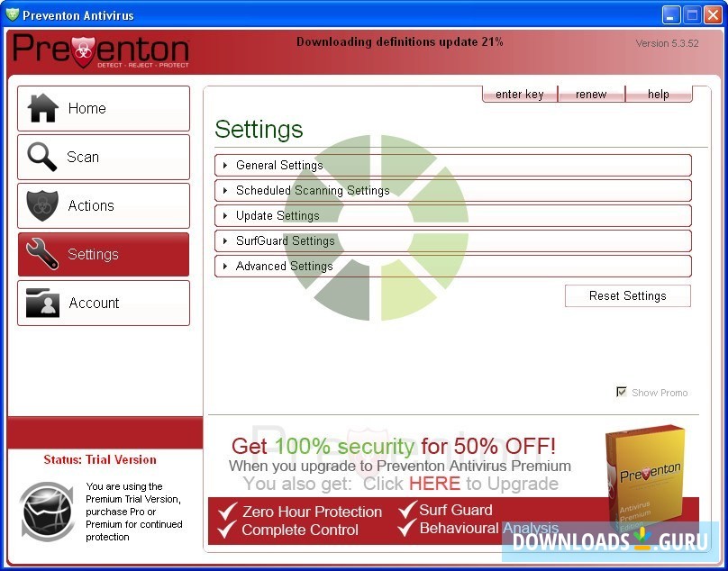Image resolution: width=728 pixels, height=571 pixels.
Task: Click the title bar Preventon app icon
Action: coord(12,14)
